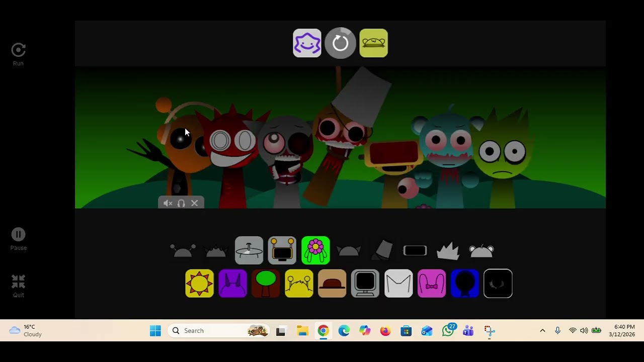Screen dimensions: 644x362
Task: Expand the hidden system tray icons
Action: pyautogui.click(x=542, y=330)
